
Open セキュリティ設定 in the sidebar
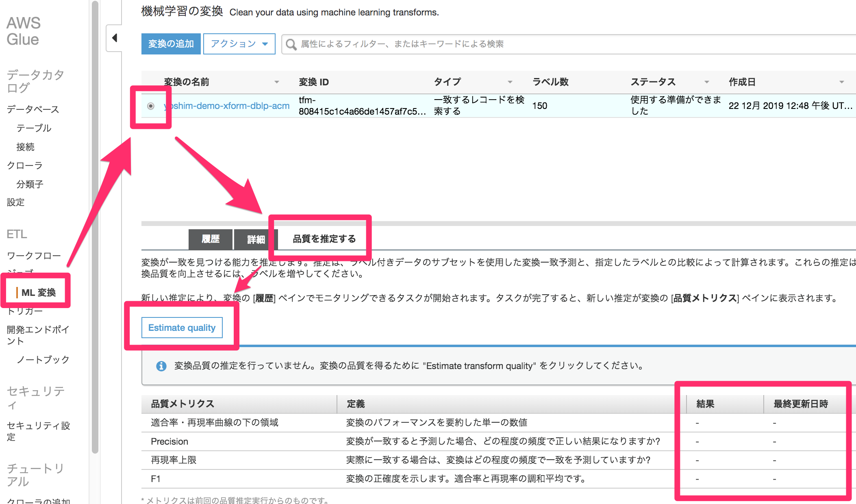pos(38,431)
